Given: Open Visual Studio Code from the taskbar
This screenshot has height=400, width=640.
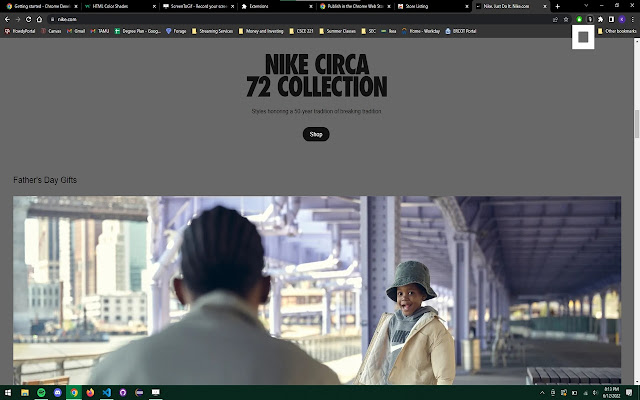Looking at the screenshot, I should (x=107, y=393).
